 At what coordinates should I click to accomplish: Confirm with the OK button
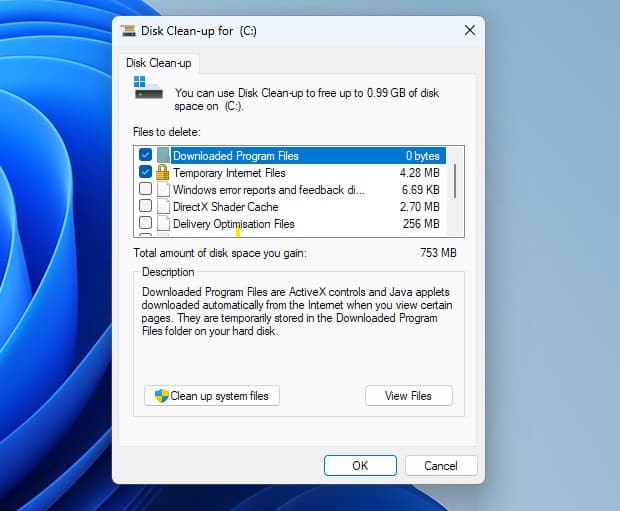pos(360,466)
